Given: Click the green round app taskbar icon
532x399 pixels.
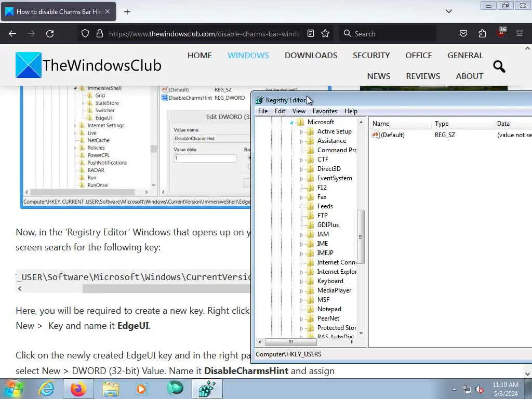Looking at the screenshot, I should [x=175, y=388].
